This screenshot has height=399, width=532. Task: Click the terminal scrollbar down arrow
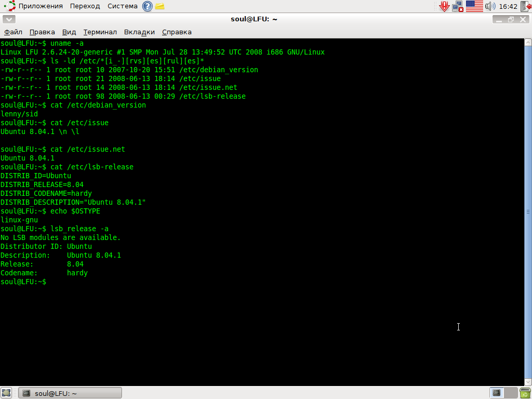[x=528, y=382]
